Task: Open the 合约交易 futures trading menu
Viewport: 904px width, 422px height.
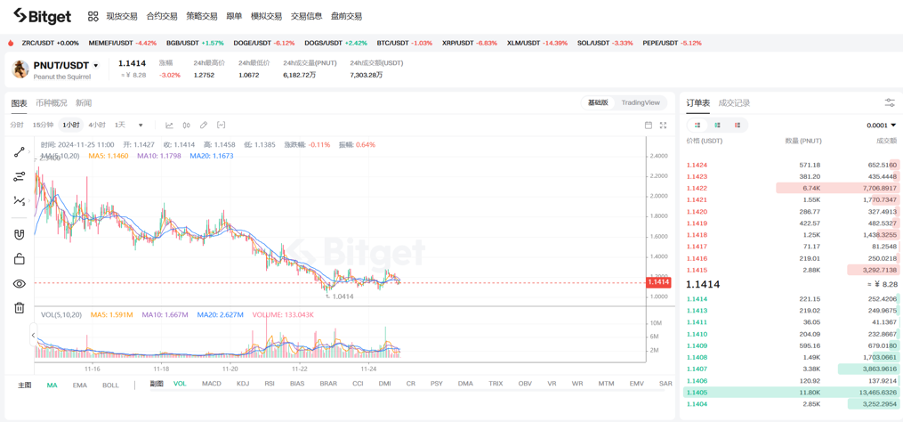Action: point(162,16)
